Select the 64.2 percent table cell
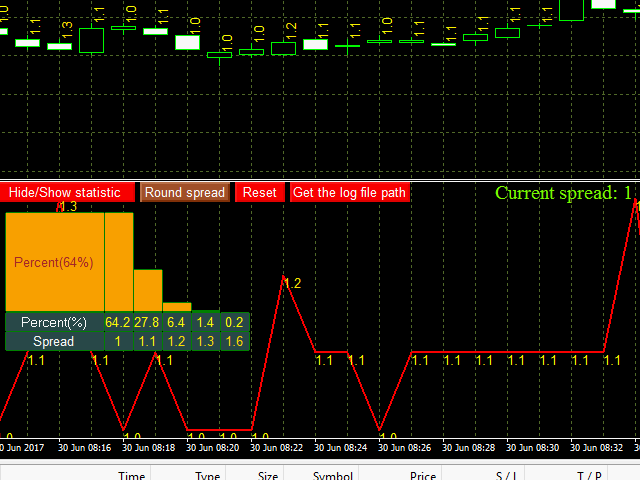Screen dimensions: 640x480 118,322
